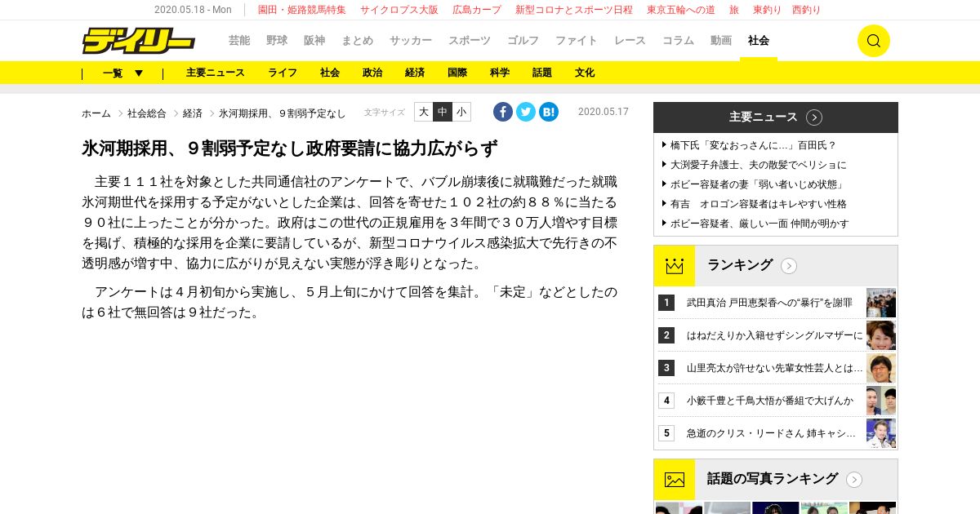Open 野球 navigation tab
The width and height of the screenshot is (980, 514).
click(277, 41)
